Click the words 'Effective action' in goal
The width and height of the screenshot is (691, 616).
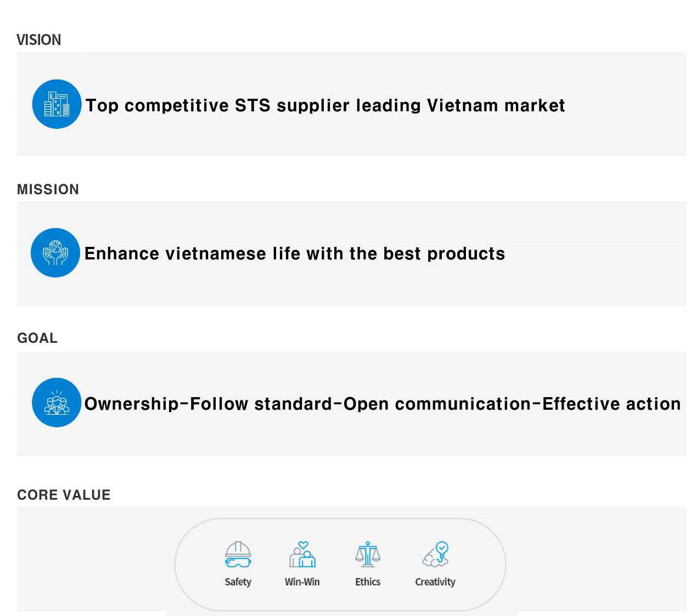coord(611,404)
